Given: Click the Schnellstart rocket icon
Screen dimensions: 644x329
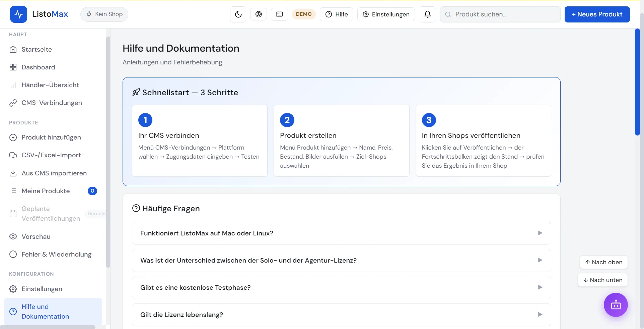Looking at the screenshot, I should point(136,92).
